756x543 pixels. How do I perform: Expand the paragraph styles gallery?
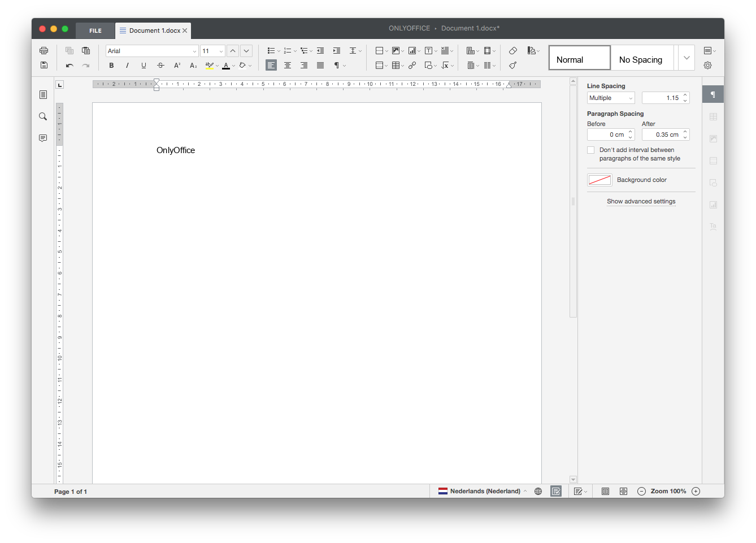click(687, 58)
